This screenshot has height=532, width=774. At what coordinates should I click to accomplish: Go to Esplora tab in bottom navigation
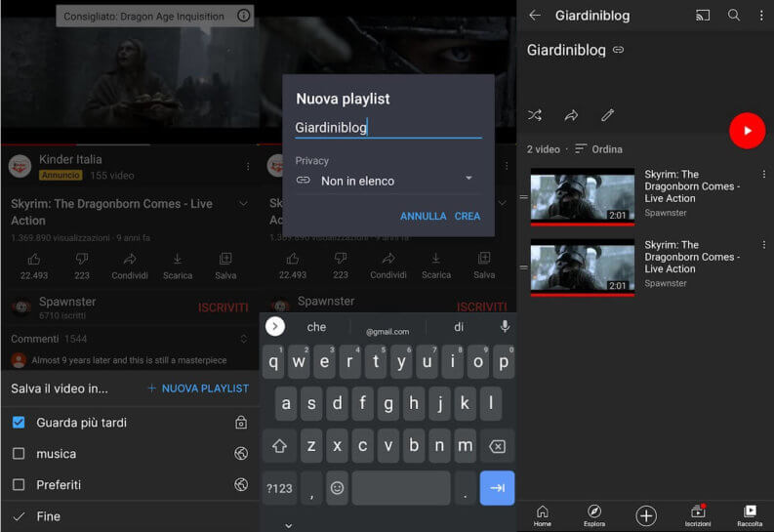pyautogui.click(x=593, y=515)
